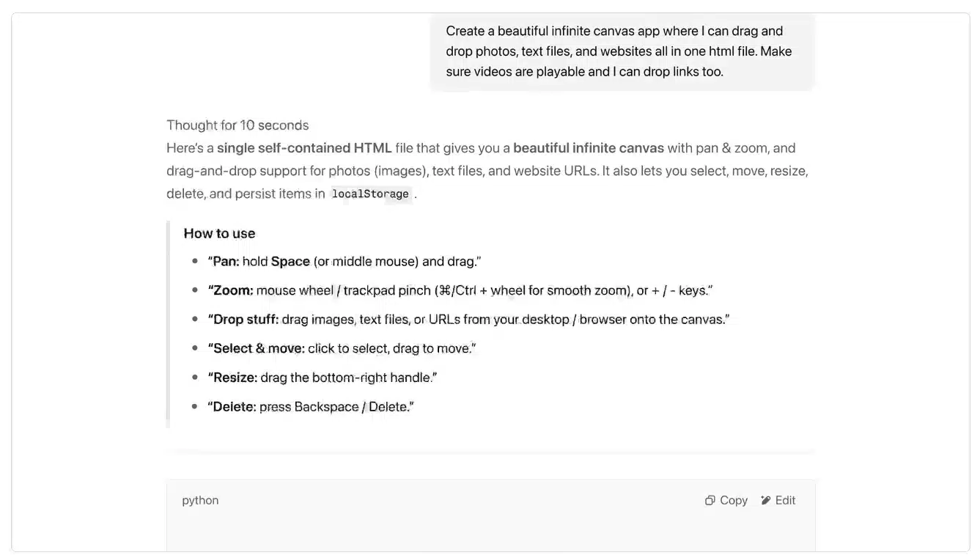
Task: Click the "Delete:" bullet item
Action: pos(311,407)
